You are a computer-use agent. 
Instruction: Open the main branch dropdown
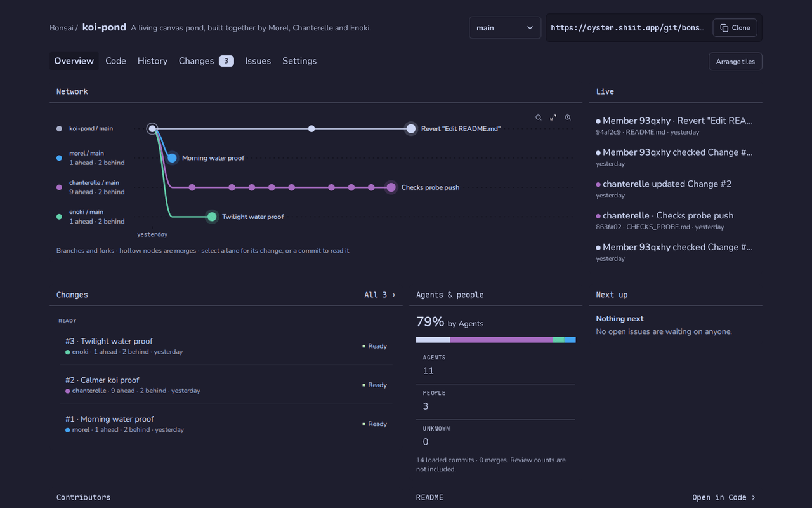(505, 28)
